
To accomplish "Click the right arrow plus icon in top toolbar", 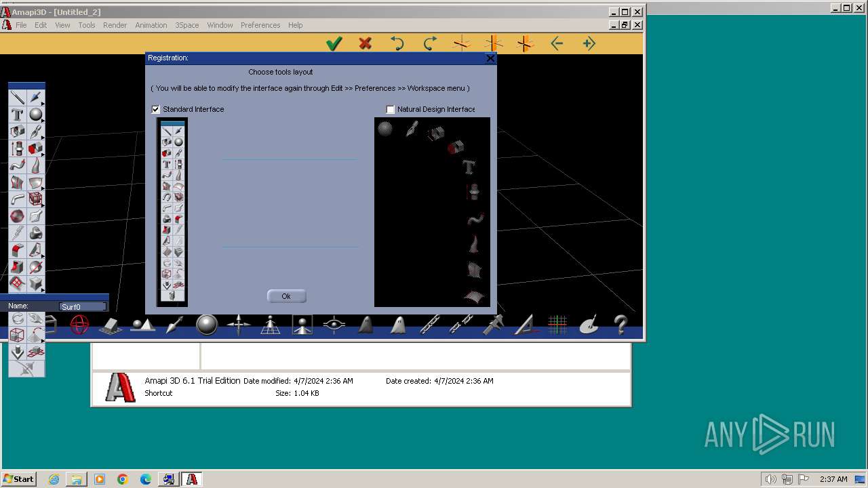I will pyautogui.click(x=589, y=44).
